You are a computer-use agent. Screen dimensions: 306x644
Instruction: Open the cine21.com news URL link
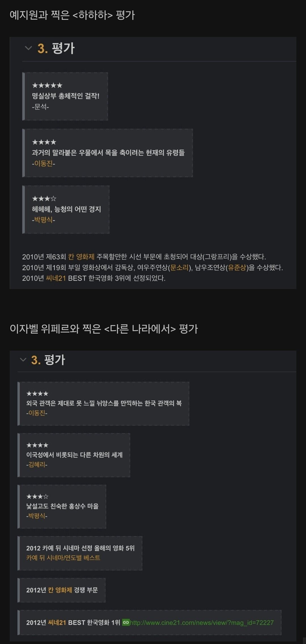coord(202,622)
